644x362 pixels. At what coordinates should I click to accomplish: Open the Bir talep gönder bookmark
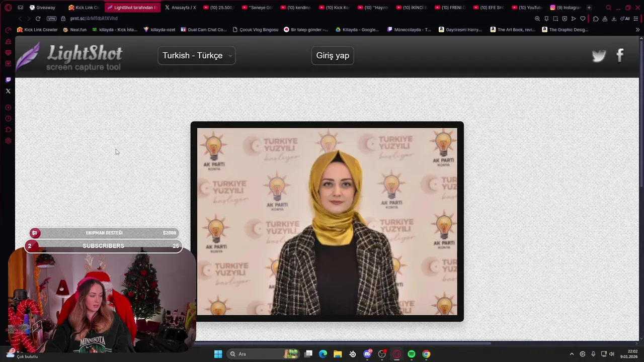point(306,30)
